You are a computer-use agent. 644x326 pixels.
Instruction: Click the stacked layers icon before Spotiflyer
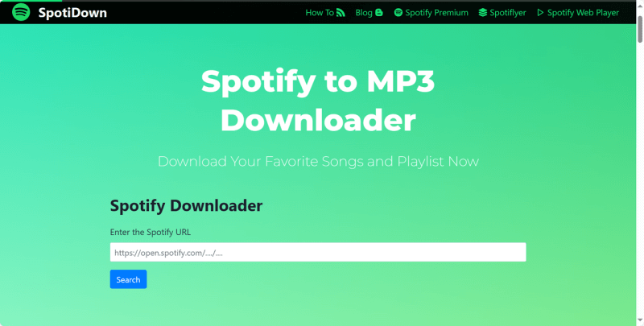click(x=483, y=13)
